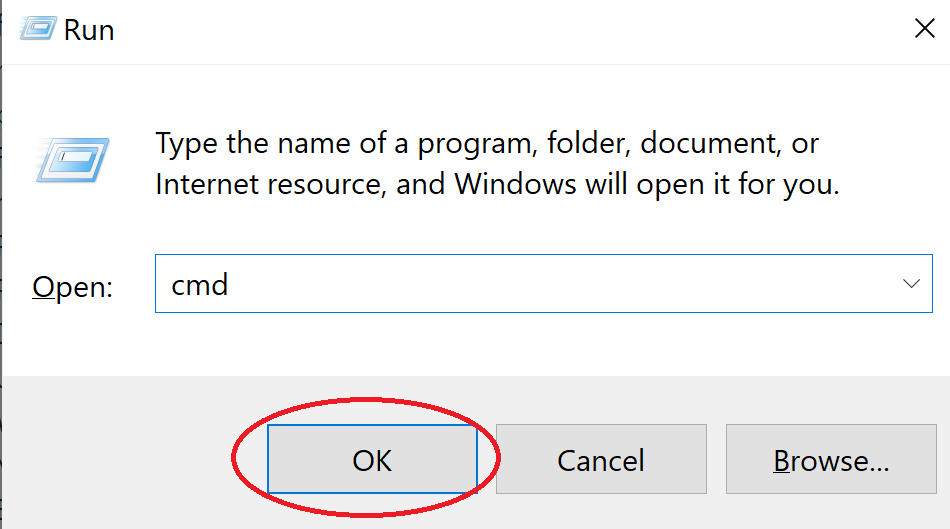Click inside the Open combo box
The image size is (950, 529).
543,284
